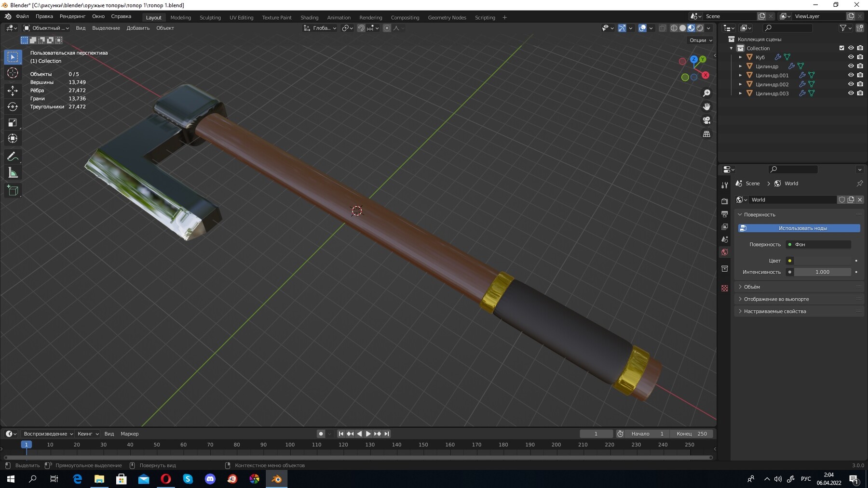Collapse the Поверхность section in World properties
The height and width of the screenshot is (488, 868).
click(756, 214)
